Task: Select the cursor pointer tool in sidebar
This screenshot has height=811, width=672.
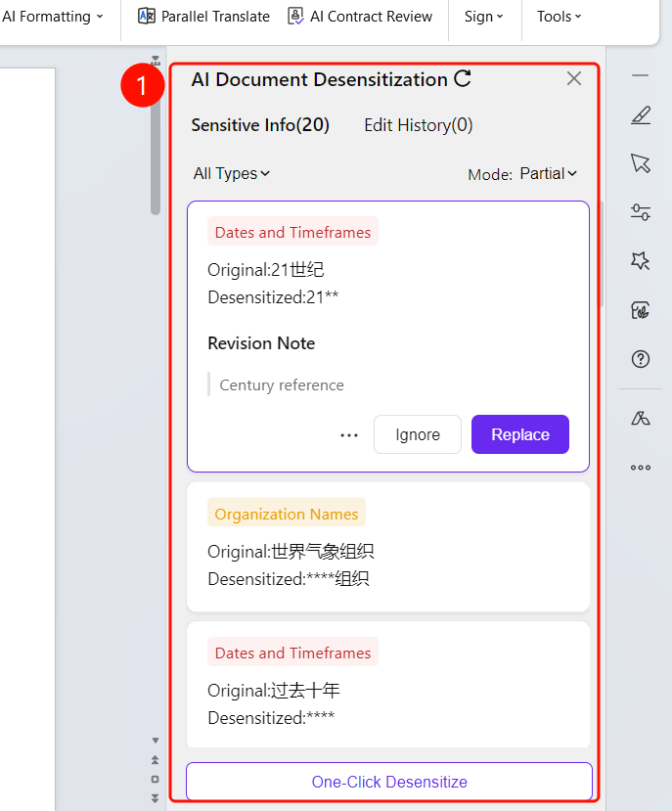Action: coord(641,163)
